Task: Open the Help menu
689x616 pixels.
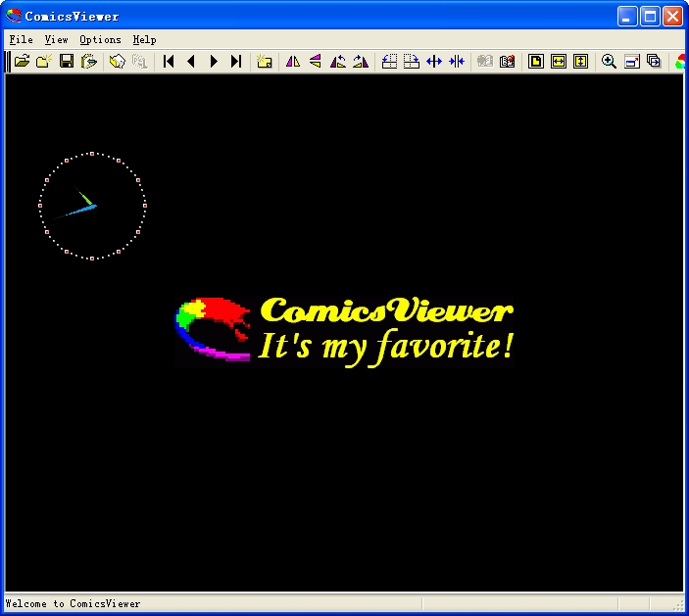Action: [145, 39]
